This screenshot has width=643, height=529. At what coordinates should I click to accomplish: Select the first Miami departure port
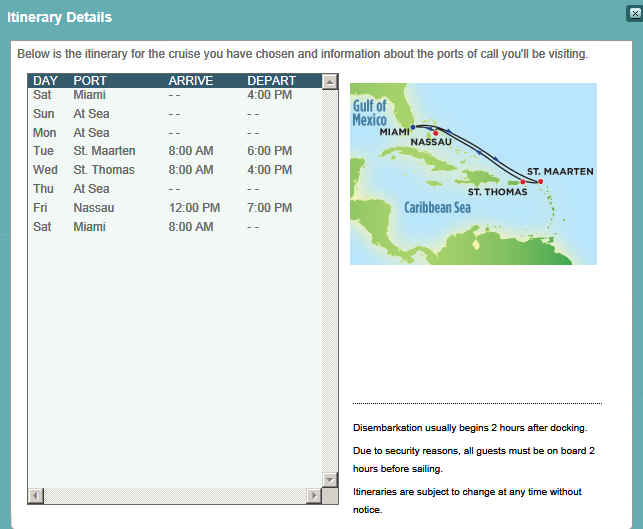point(89,95)
